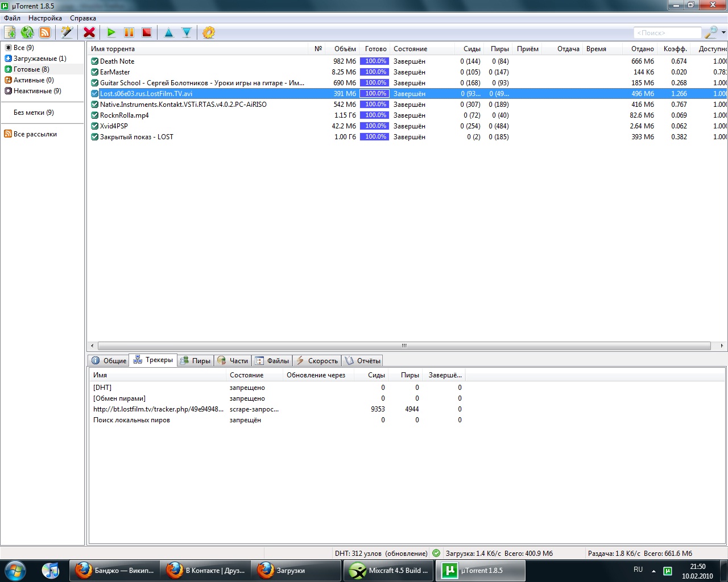The width and height of the screenshot is (728, 582).
Task: Click DHT: 312 узлов status text
Action: pos(381,554)
